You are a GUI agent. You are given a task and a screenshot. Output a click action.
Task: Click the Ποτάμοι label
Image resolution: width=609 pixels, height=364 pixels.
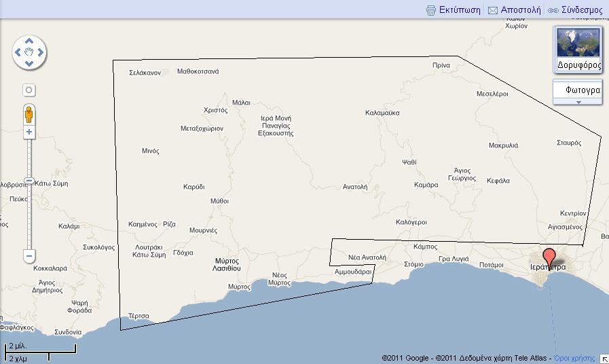tap(492, 265)
